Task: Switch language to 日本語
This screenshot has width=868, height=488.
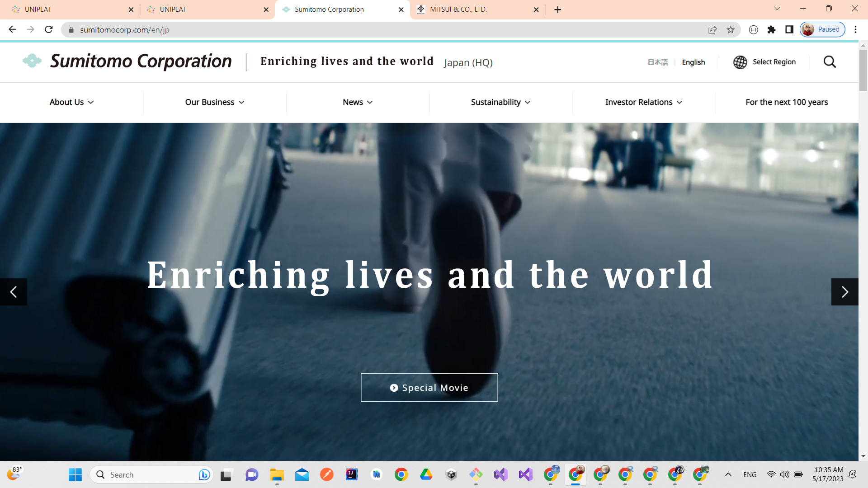Action: (657, 62)
